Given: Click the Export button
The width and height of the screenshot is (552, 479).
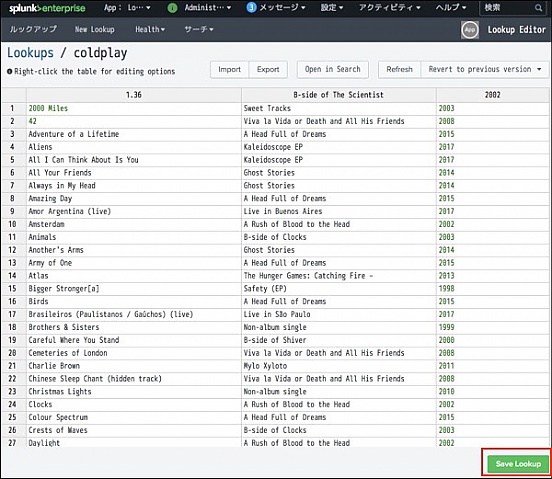Looking at the screenshot, I should click(x=268, y=69).
